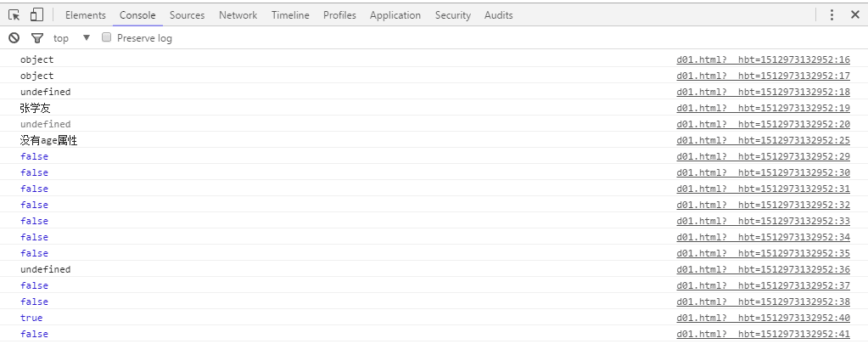
Task: Open the DevTools three-dot customize menu
Action: [832, 15]
